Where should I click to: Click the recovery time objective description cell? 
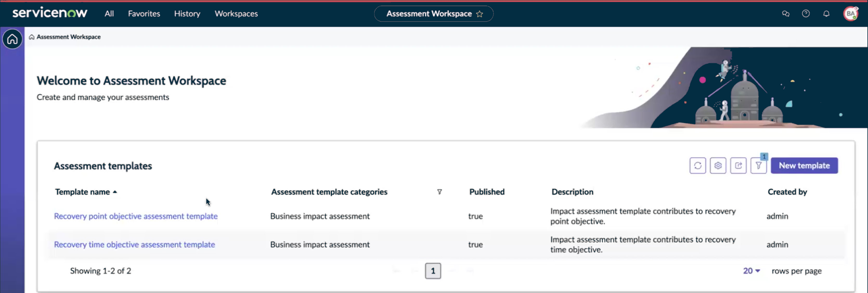click(x=643, y=244)
